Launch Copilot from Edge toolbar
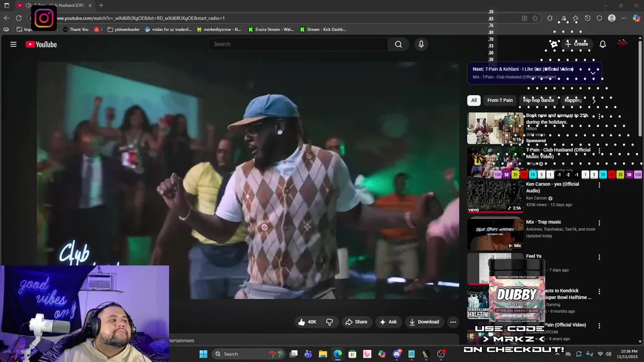The width and height of the screenshot is (644, 362). 636,18
